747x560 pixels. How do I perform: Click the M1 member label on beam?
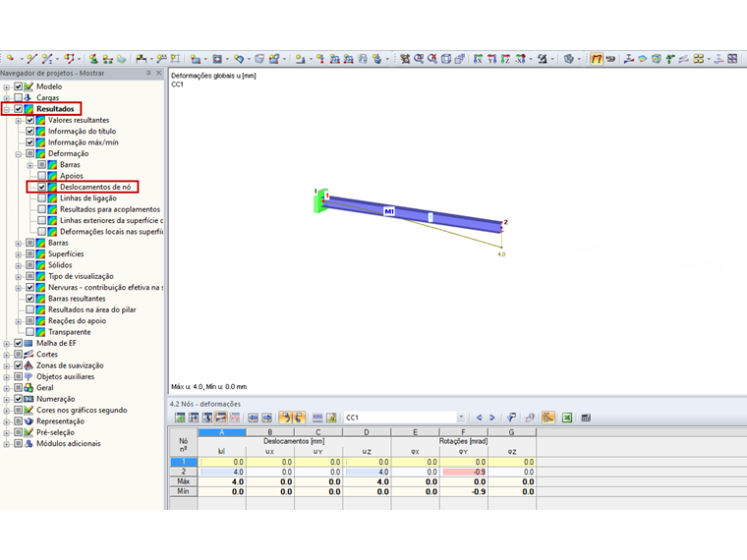[389, 211]
